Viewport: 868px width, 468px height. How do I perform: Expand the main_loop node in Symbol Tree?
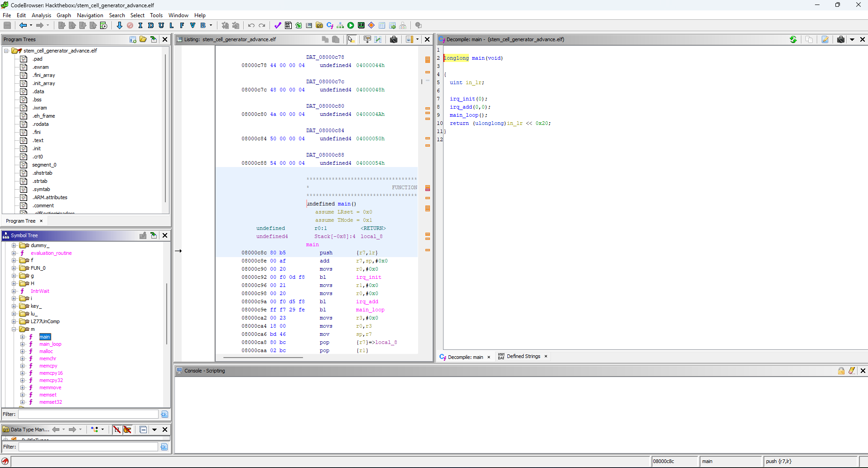[x=23, y=344]
